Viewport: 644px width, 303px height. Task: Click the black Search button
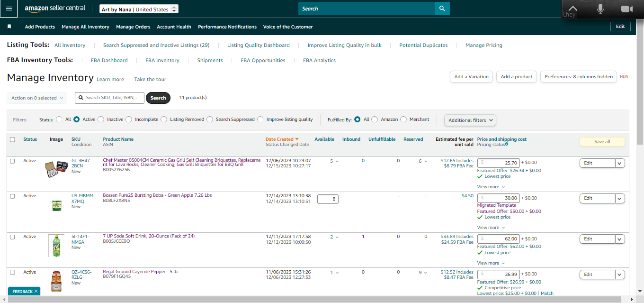click(158, 98)
